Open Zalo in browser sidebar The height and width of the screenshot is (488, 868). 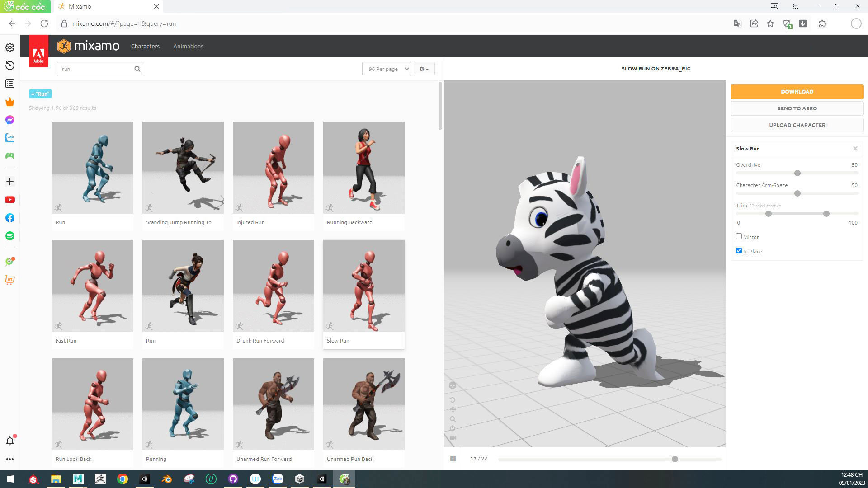(10, 138)
